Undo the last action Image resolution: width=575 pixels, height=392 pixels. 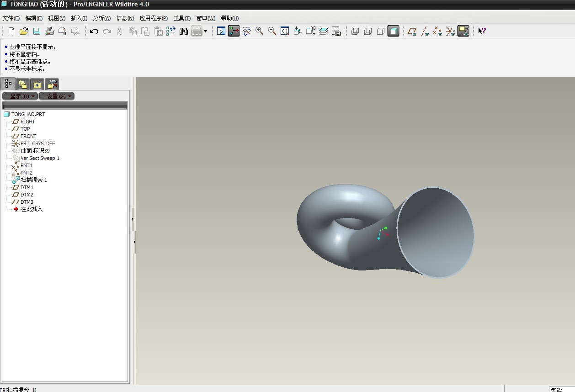94,31
